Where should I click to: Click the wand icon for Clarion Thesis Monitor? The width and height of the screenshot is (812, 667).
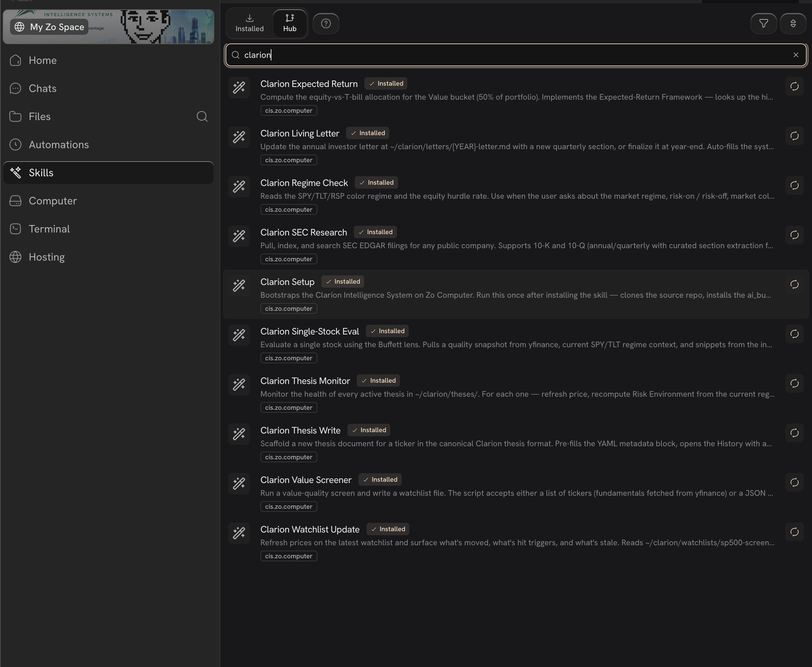(239, 385)
